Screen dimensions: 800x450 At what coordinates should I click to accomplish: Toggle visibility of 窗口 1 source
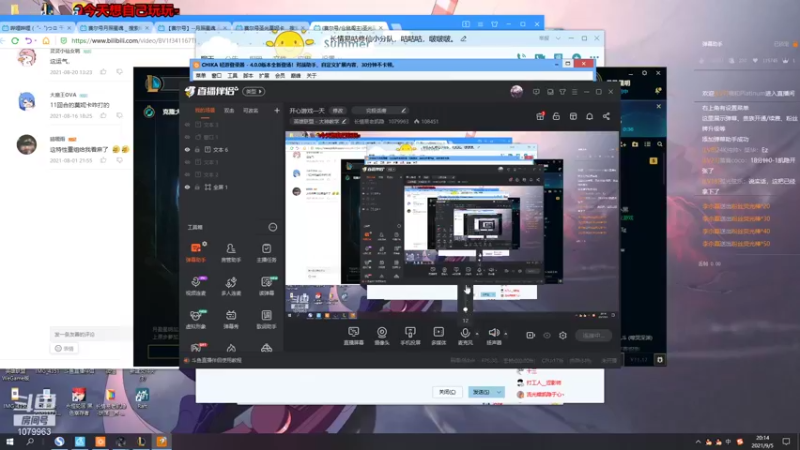[187, 137]
